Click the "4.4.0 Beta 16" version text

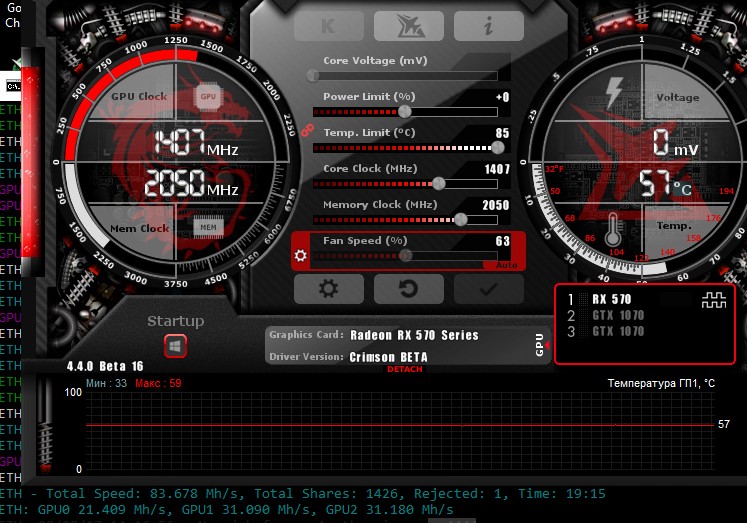(105, 366)
